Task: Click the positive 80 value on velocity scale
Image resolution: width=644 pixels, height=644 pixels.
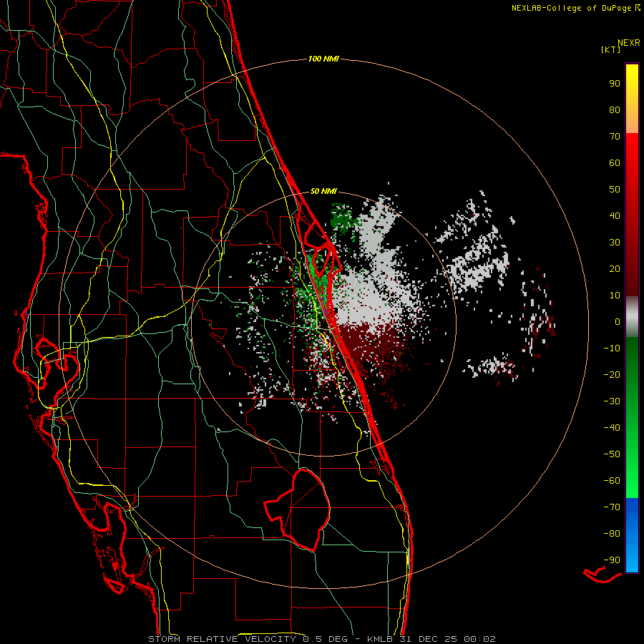Action: point(615,109)
